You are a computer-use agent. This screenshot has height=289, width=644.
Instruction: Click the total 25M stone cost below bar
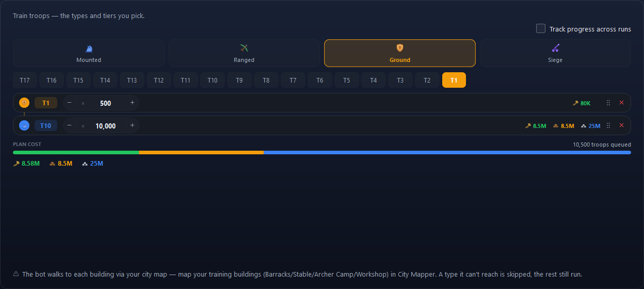[x=93, y=164]
